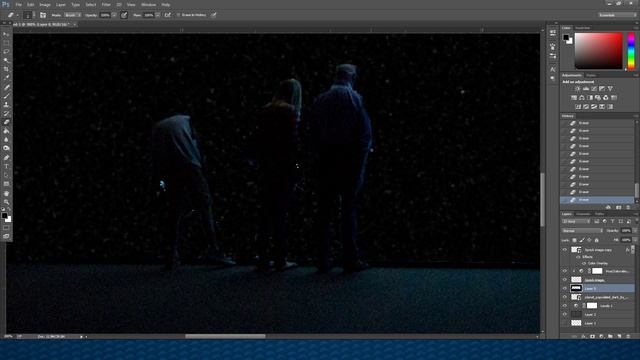
Task: Open the Essentials workspace switcher
Action: coord(616,15)
